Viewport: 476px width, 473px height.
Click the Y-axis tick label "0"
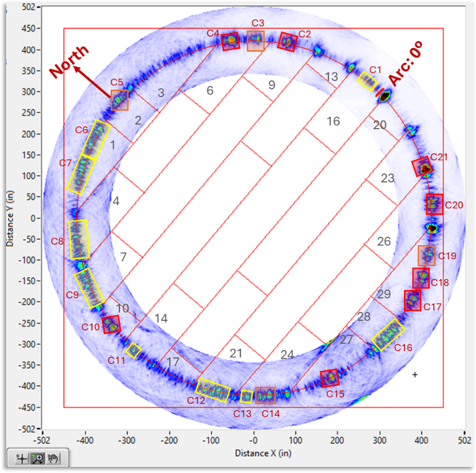click(33, 218)
